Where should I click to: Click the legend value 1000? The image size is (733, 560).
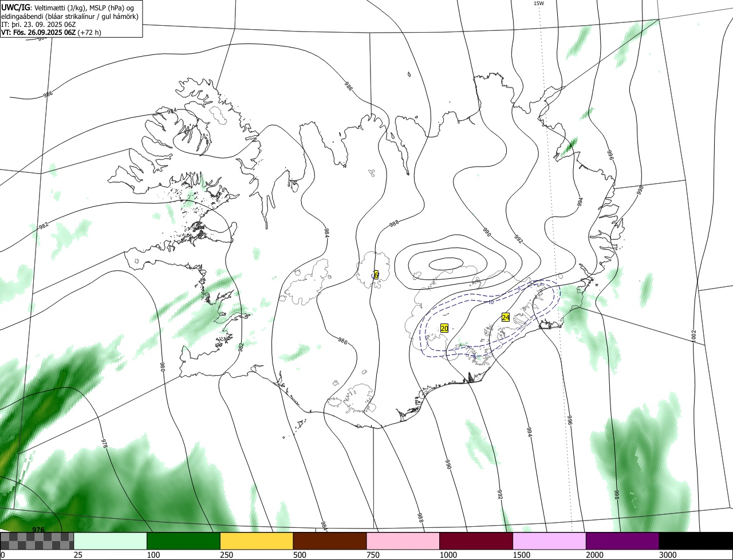[x=448, y=555]
